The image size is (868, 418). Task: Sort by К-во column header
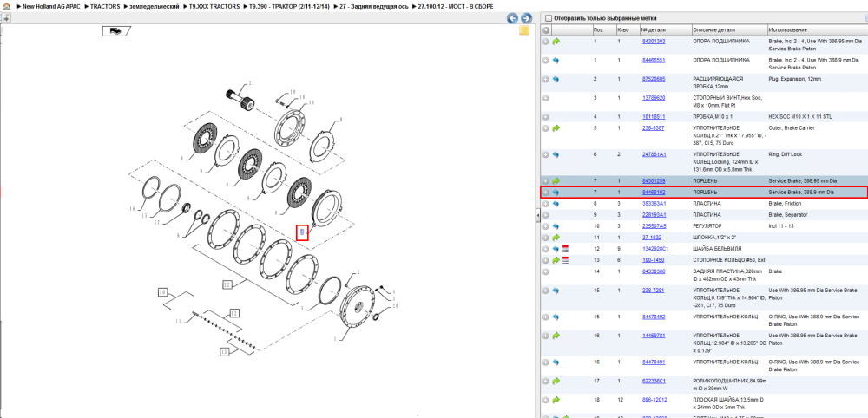[628, 29]
